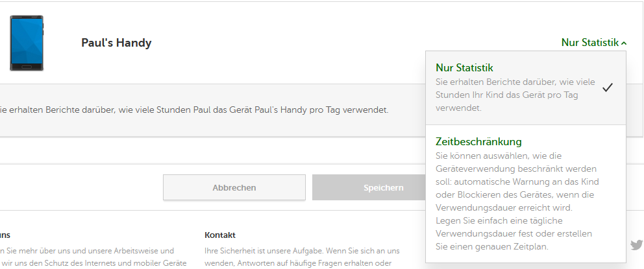Select the Nur Statistik menu option
This screenshot has height=269, width=644.
(x=465, y=67)
